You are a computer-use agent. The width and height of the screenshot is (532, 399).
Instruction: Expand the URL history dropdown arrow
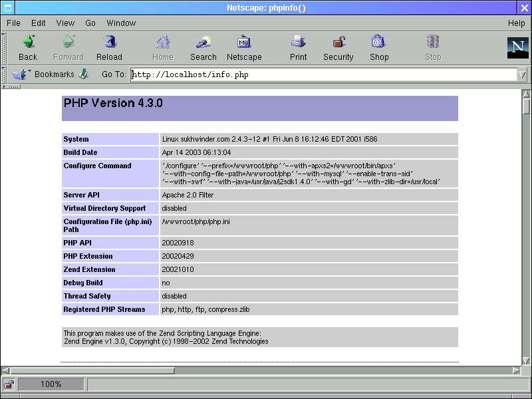[x=522, y=74]
